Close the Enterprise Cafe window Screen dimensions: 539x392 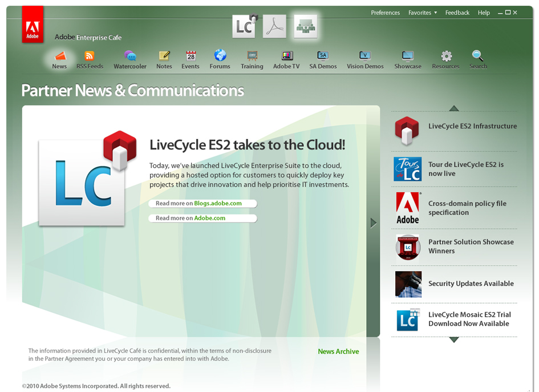click(515, 13)
